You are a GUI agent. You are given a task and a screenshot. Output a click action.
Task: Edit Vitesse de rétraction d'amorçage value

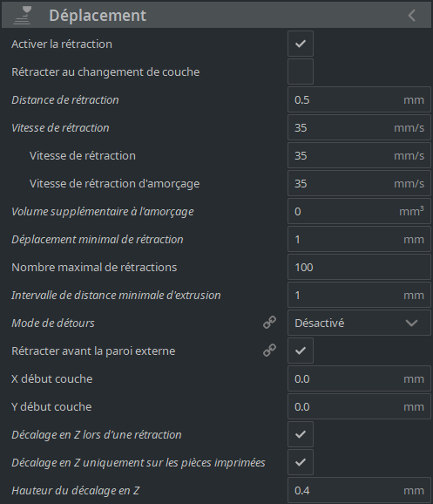click(359, 183)
